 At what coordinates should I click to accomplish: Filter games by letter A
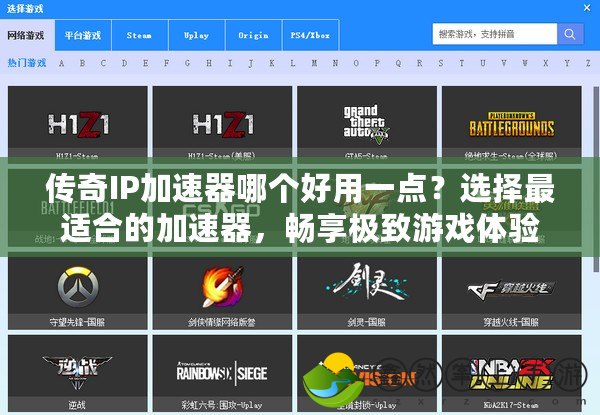62,63
